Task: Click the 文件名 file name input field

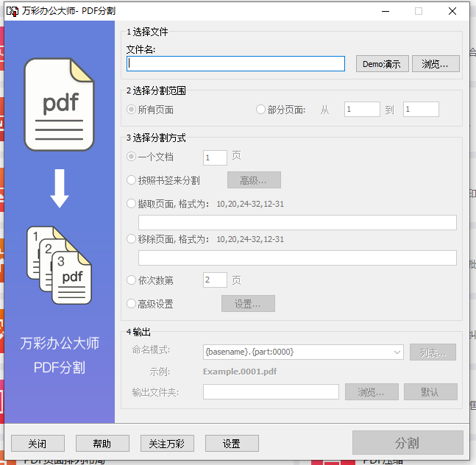Action: click(x=235, y=64)
